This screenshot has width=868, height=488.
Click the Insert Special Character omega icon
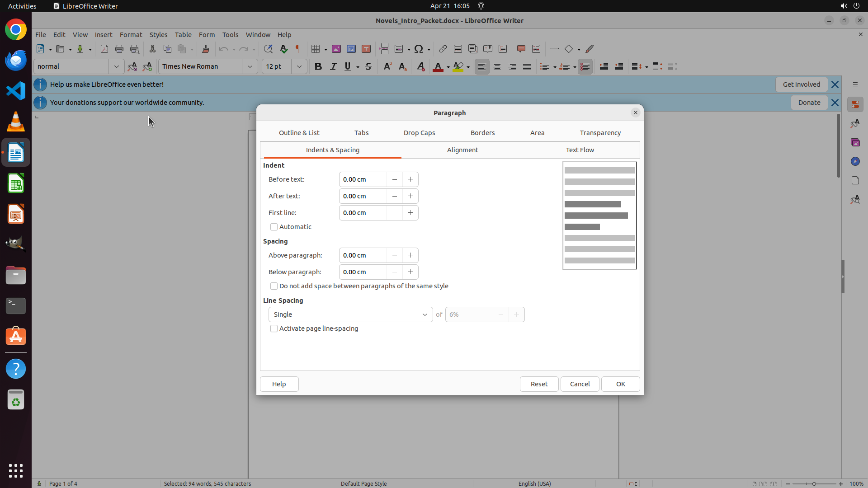pyautogui.click(x=419, y=49)
